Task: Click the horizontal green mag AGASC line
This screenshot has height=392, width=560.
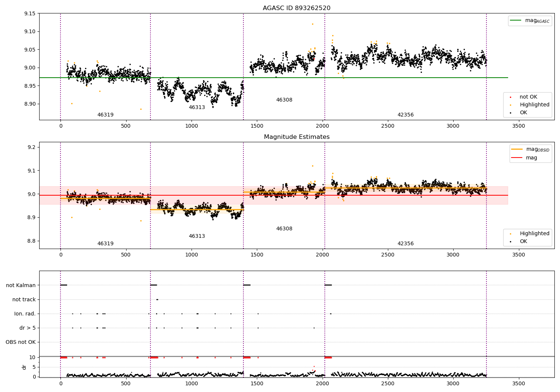Action: [274, 78]
